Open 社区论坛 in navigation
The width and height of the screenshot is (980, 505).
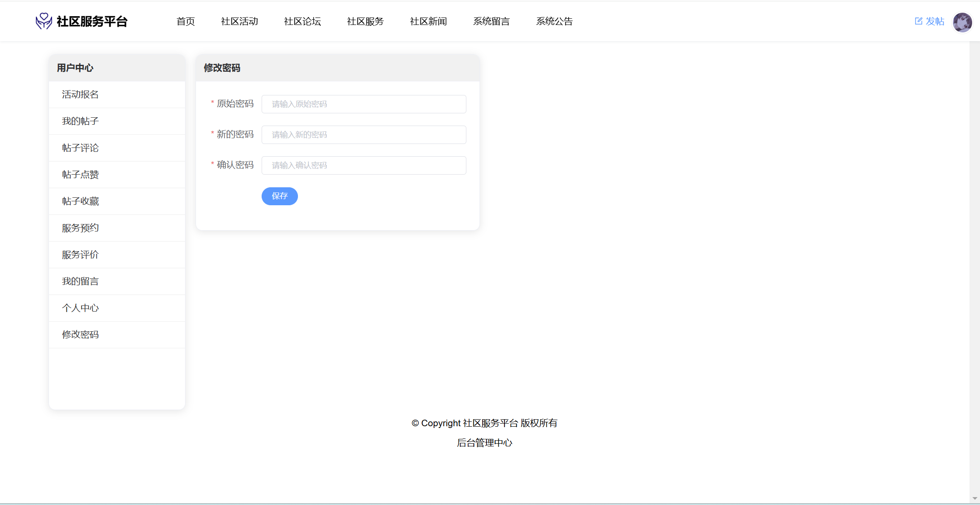coord(302,21)
